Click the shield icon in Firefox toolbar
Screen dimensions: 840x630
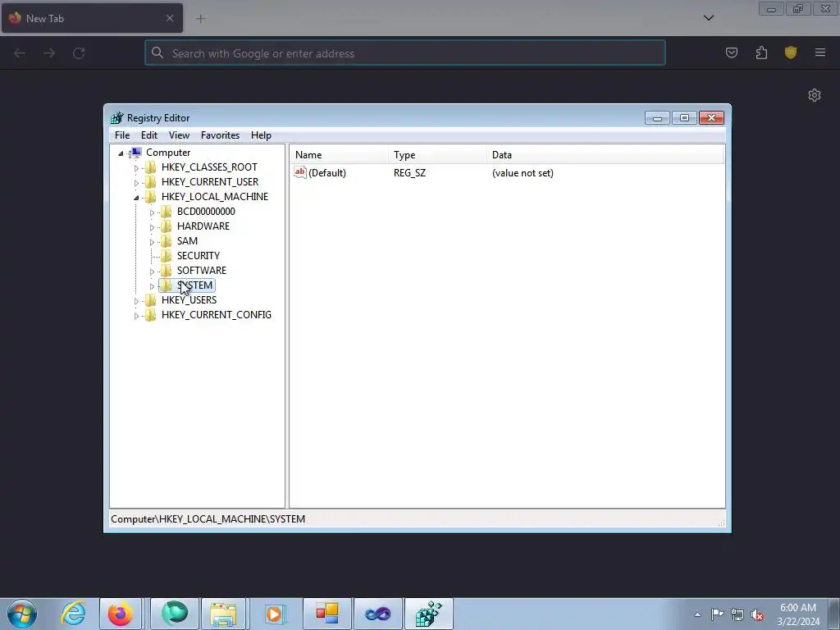coord(791,52)
